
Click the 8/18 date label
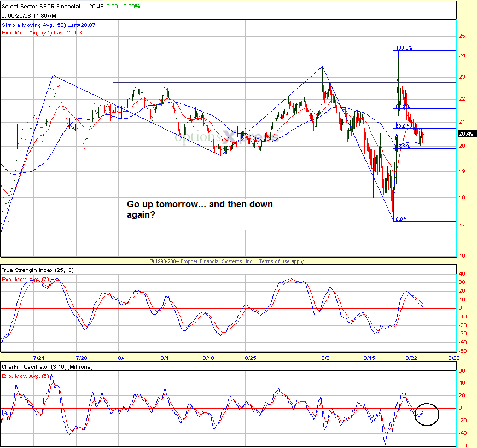(208, 358)
